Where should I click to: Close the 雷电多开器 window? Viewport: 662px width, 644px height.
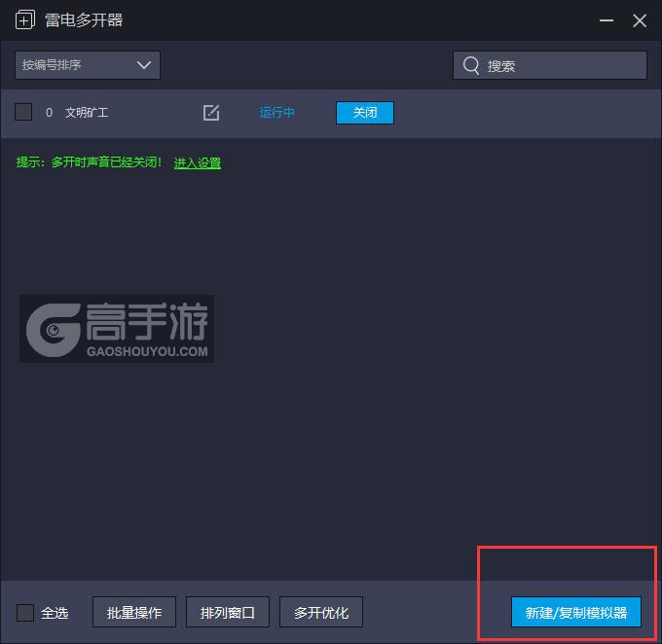click(640, 20)
